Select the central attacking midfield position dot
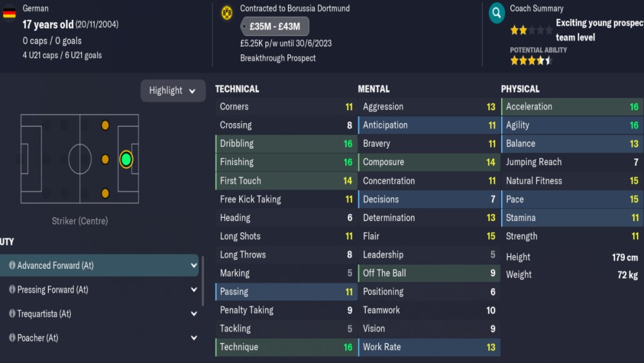This screenshot has height=363, width=644. pyautogui.click(x=105, y=159)
